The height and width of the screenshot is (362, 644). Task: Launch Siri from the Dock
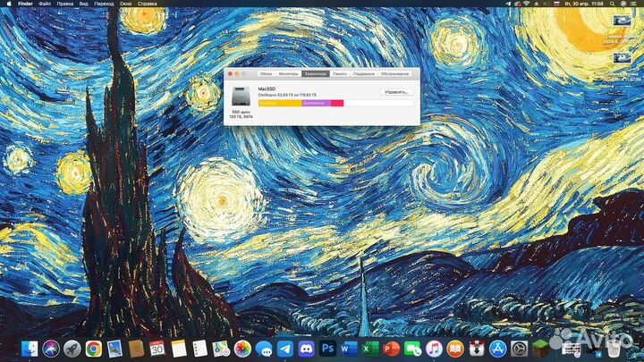pos(51,349)
